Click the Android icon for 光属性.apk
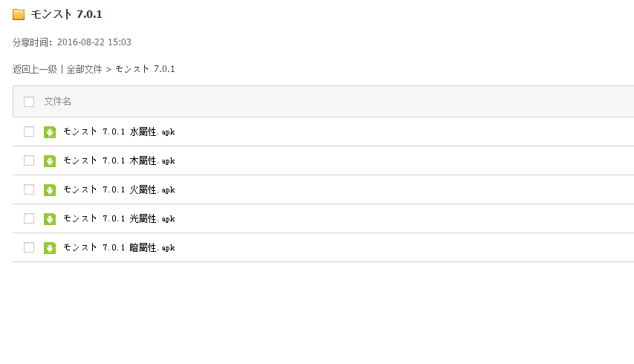This screenshot has height=364, width=634. coord(50,219)
